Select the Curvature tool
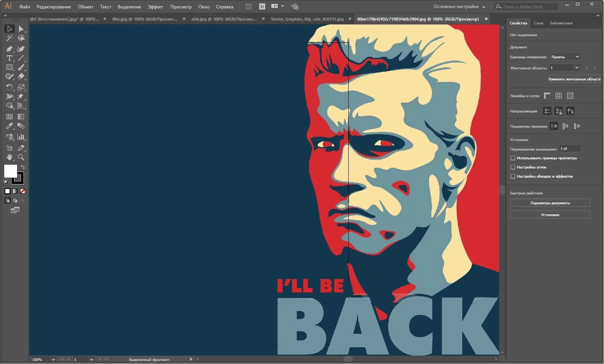This screenshot has width=604, height=364. point(21,49)
